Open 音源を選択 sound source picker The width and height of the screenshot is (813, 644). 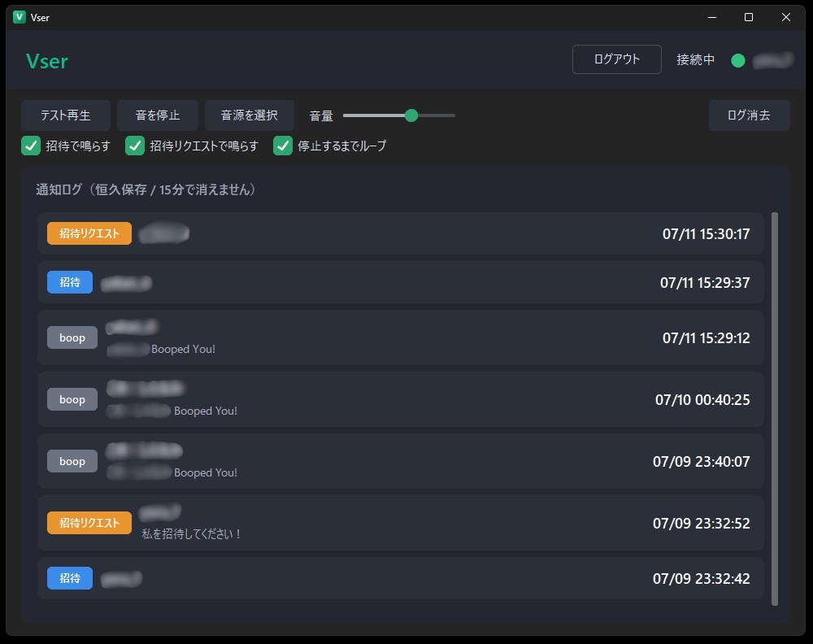click(250, 115)
